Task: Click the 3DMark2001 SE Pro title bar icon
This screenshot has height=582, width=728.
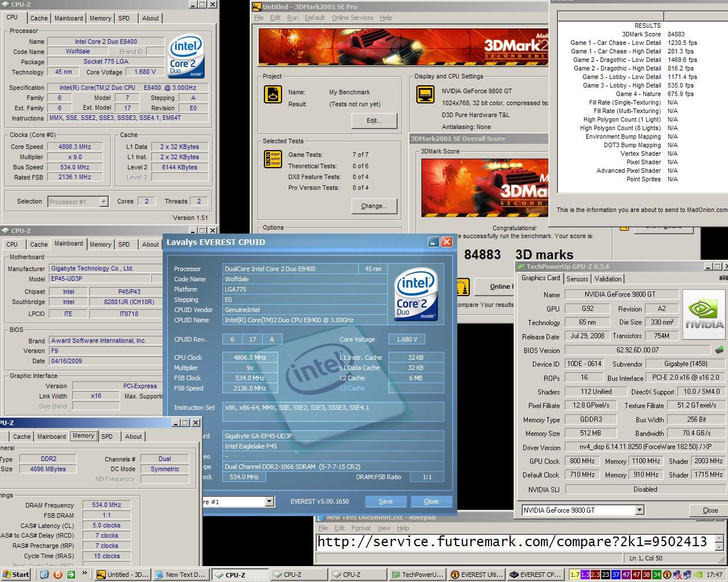Action: pos(257,7)
